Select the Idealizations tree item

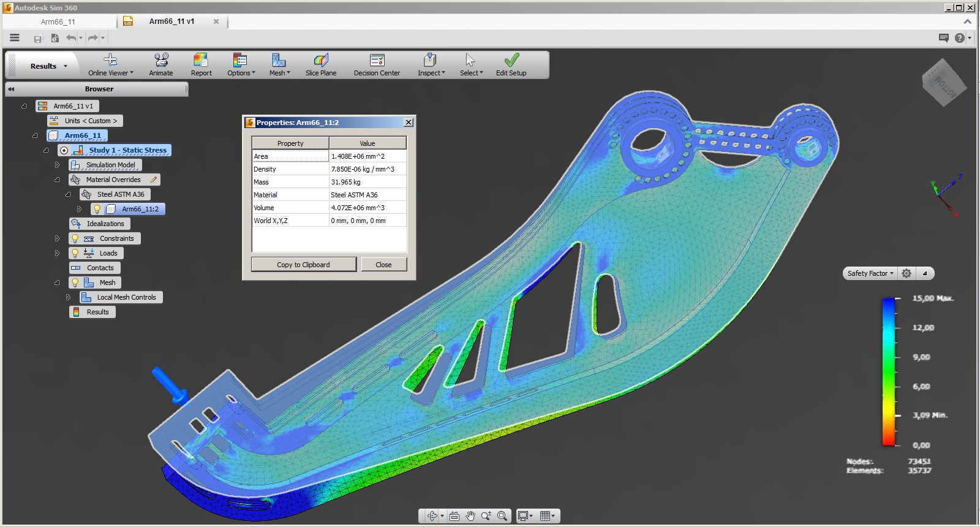[100, 224]
